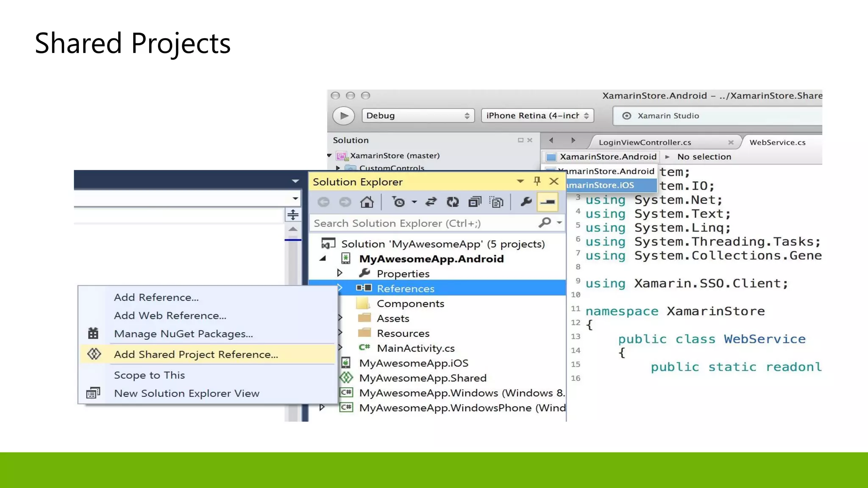Click the Collapse All icon
The image size is (868, 488).
coord(475,202)
